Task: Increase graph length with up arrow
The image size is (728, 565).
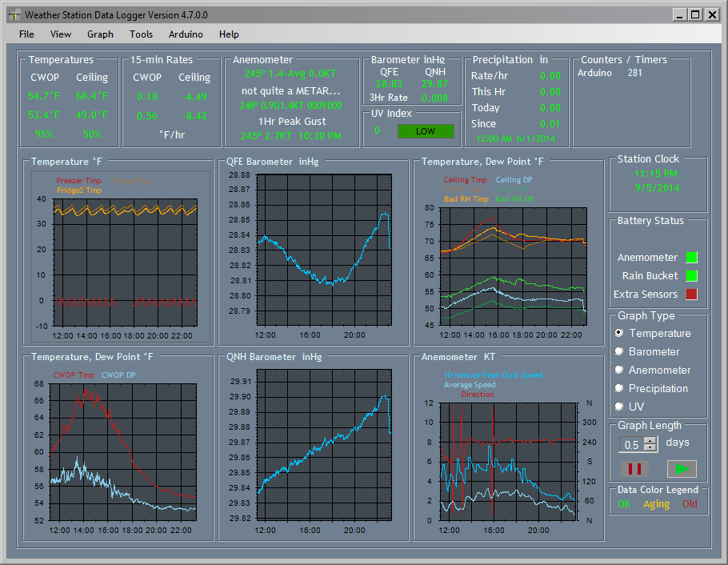Action: pyautogui.click(x=650, y=440)
